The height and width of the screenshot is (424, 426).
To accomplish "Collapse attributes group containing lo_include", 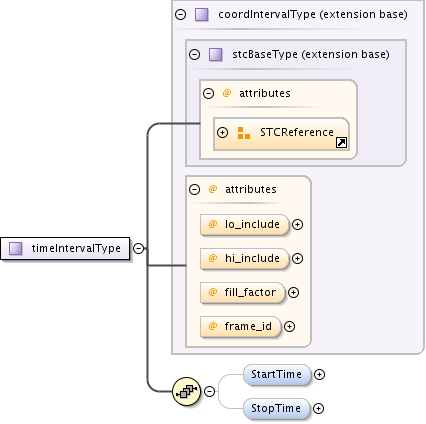I will pyautogui.click(x=194, y=189).
